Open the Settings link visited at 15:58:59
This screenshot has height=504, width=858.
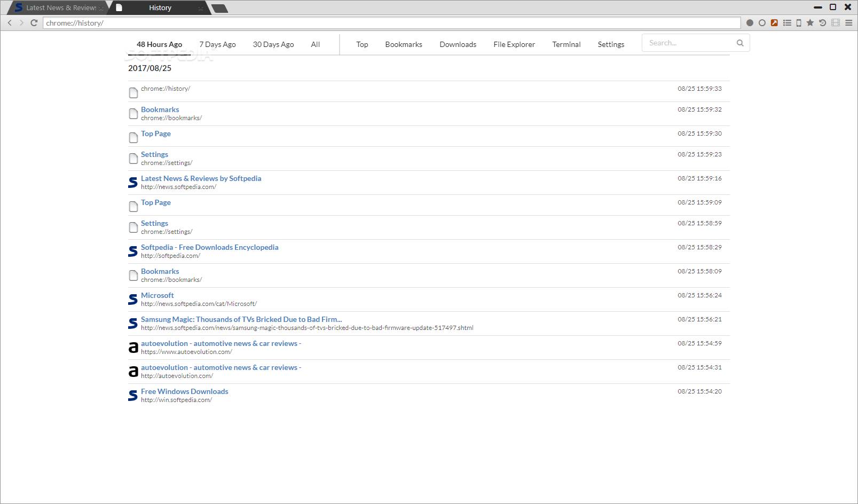tap(154, 223)
